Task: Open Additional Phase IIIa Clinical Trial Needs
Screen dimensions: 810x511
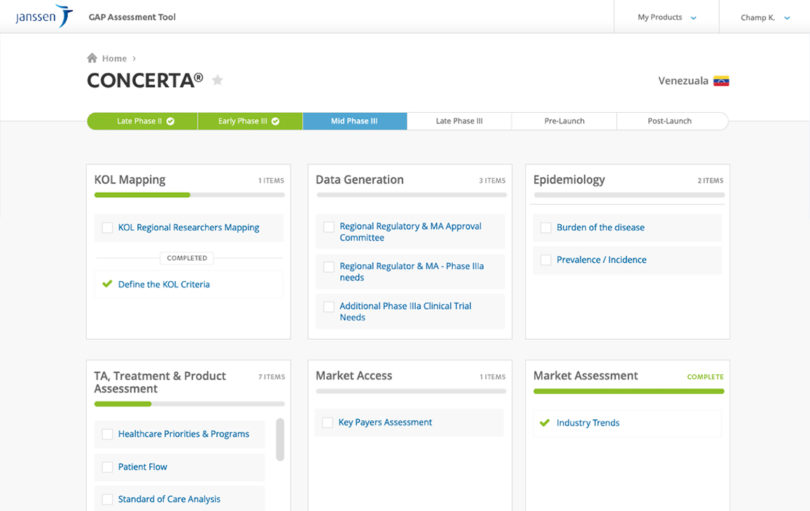Action: point(406,312)
